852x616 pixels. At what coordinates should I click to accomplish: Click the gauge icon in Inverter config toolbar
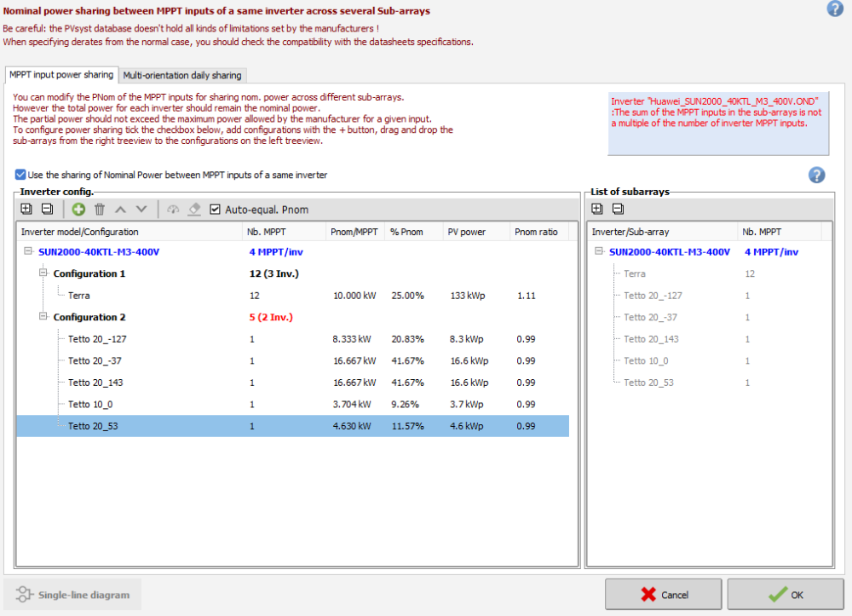tap(174, 210)
